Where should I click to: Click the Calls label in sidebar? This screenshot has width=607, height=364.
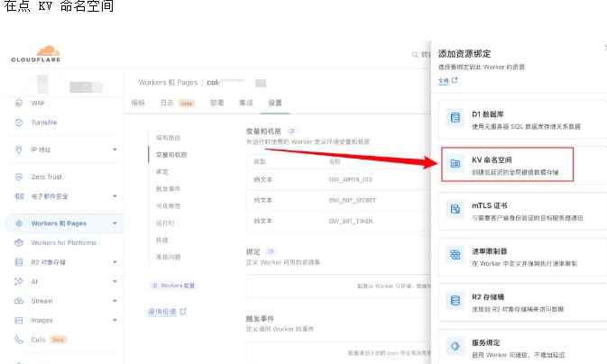pos(38,340)
